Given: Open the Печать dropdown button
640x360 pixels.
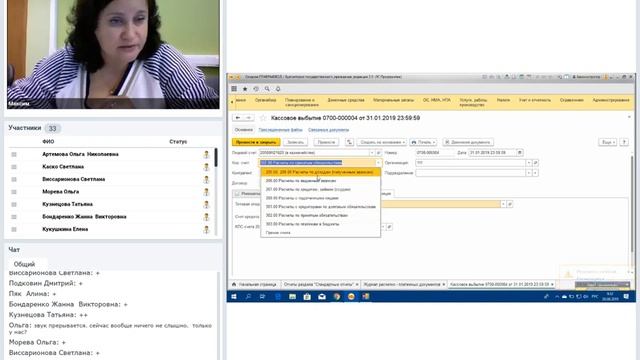Looking at the screenshot, I should click(424, 142).
